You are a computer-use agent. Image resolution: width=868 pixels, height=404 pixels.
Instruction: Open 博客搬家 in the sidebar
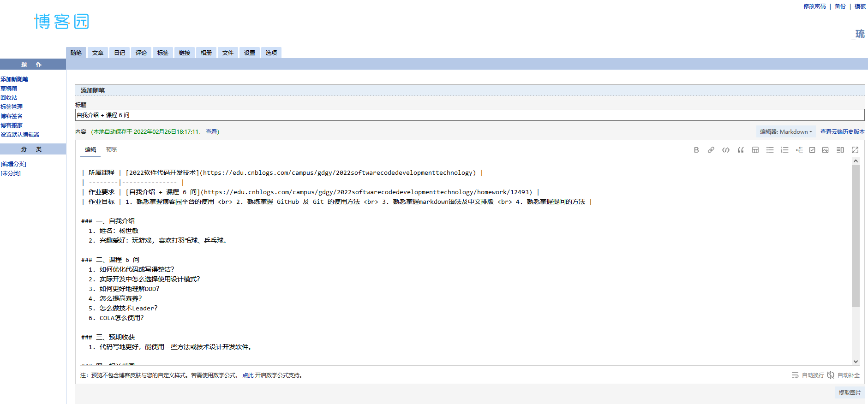12,125
